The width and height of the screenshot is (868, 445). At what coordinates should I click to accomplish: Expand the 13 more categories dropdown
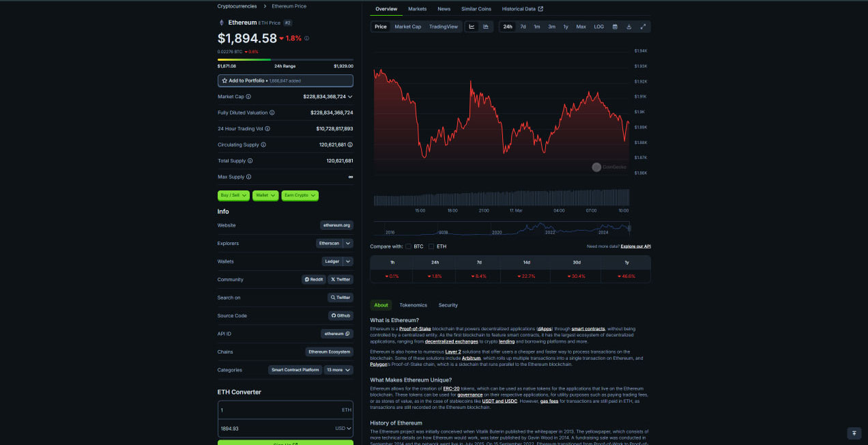338,370
